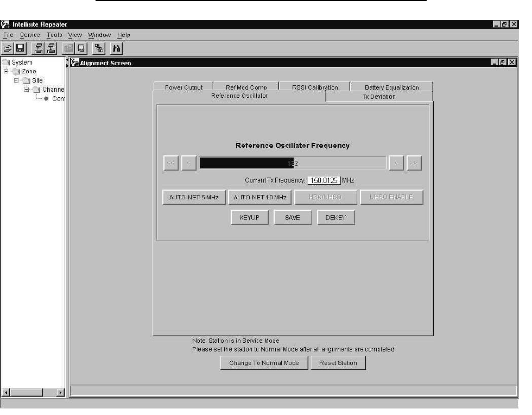The width and height of the screenshot is (532, 415).
Task: Click the DEKEY button
Action: [x=336, y=217]
